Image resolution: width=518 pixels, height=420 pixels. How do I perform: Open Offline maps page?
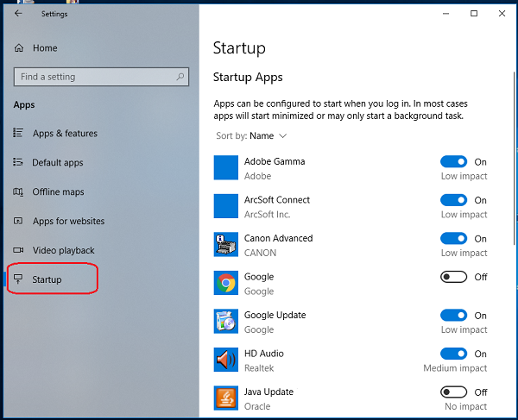tap(58, 191)
